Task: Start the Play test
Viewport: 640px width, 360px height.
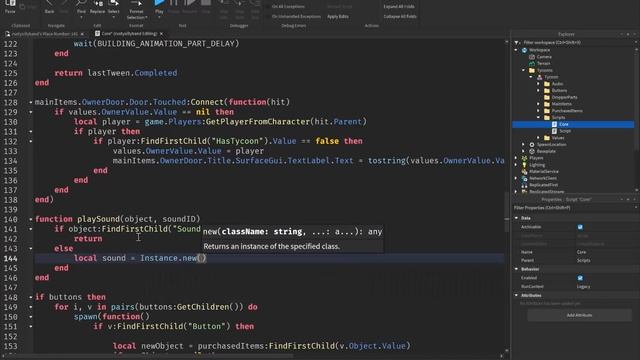Action: pyautogui.click(x=159, y=3)
